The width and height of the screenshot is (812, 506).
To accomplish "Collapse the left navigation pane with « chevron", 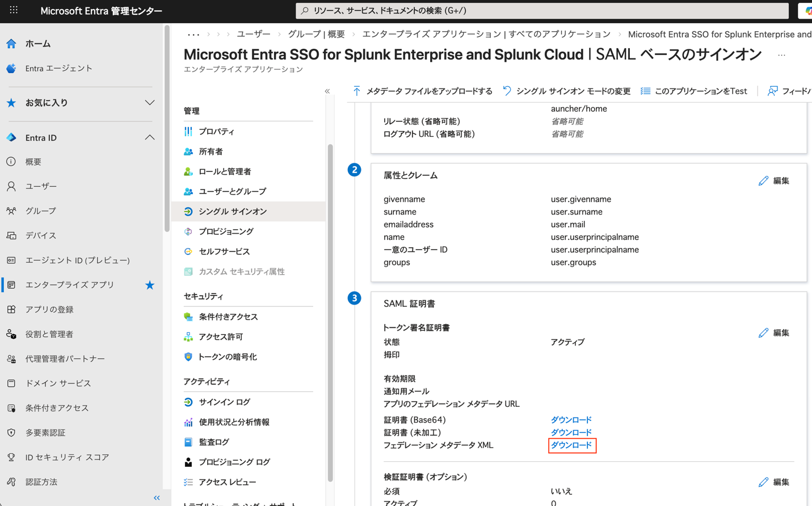I will coord(157,497).
